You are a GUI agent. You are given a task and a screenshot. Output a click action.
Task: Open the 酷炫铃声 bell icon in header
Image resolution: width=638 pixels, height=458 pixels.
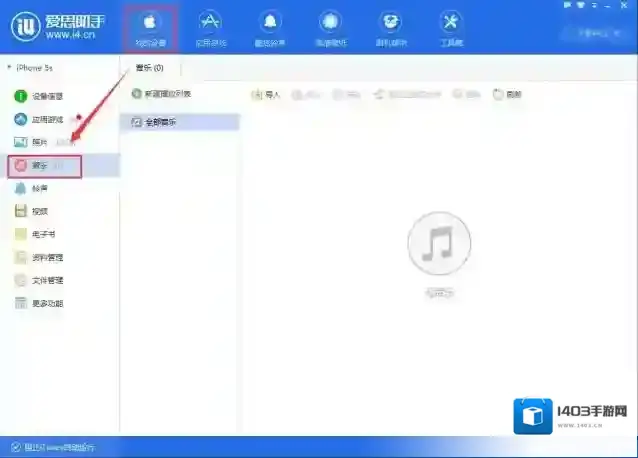(270, 28)
